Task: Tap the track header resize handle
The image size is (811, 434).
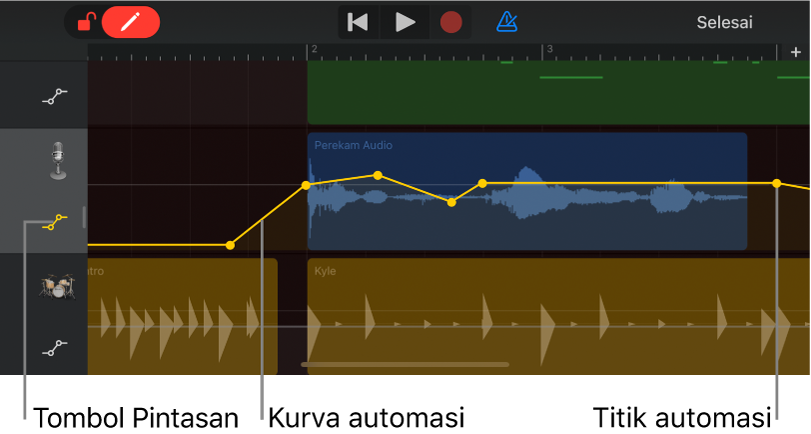Action: (84, 217)
